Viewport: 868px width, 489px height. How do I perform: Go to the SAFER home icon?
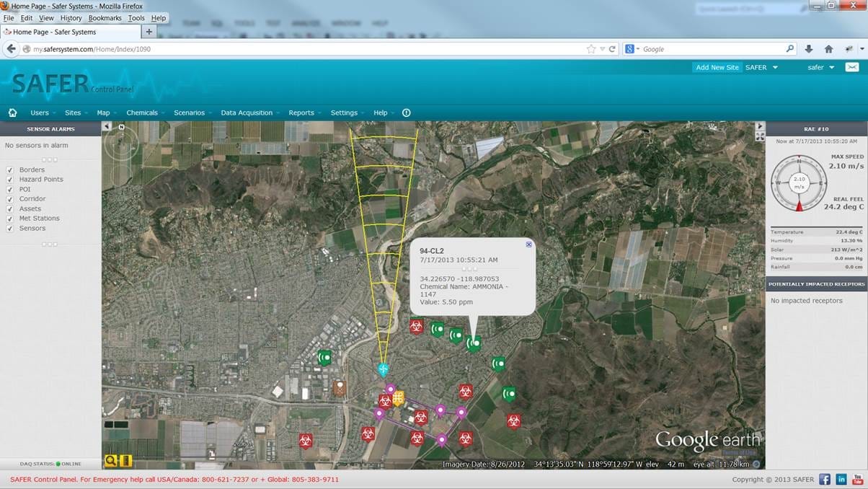click(12, 113)
